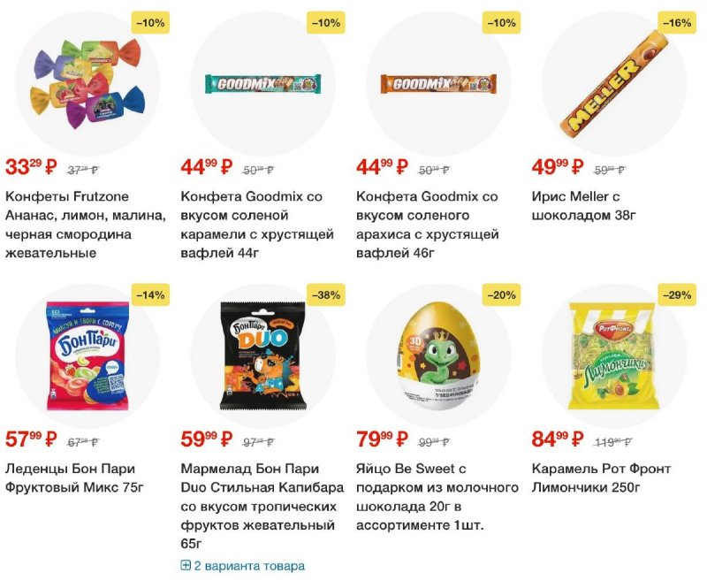Click the –16% discount badge on Meller
Image resolution: width=707 pixels, height=588 pixels.
pos(677,23)
